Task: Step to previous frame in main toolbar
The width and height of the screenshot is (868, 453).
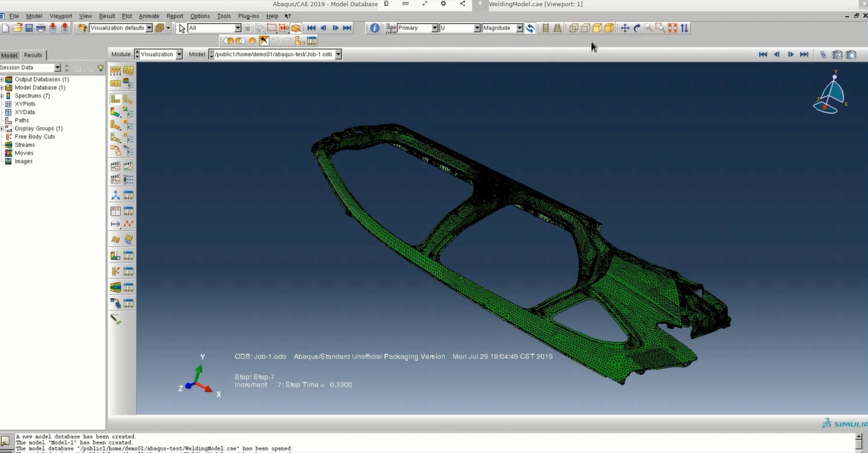Action: click(x=323, y=28)
